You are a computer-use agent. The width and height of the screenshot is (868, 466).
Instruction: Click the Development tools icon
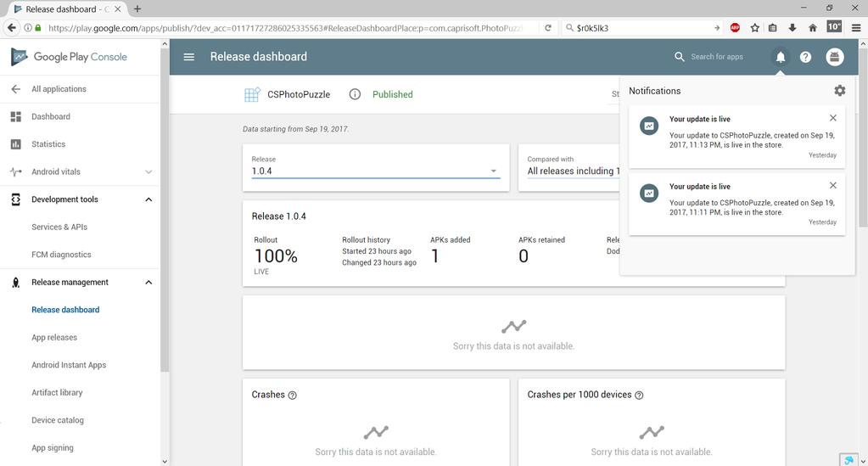[x=16, y=199]
